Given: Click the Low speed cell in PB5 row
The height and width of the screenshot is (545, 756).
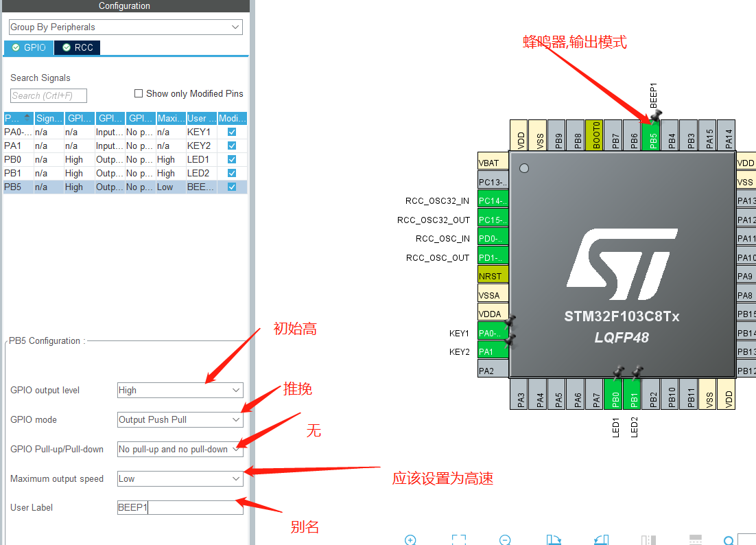Looking at the screenshot, I should 171,187.
